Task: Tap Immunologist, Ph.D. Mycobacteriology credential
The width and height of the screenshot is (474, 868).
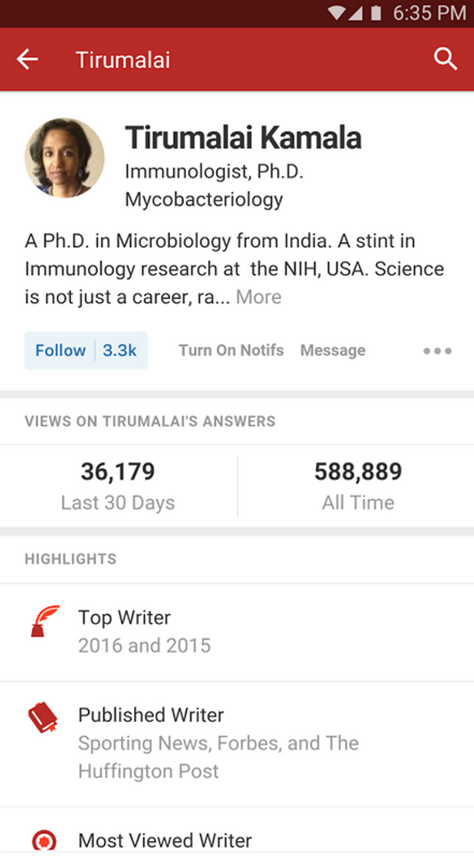Action: click(x=214, y=185)
